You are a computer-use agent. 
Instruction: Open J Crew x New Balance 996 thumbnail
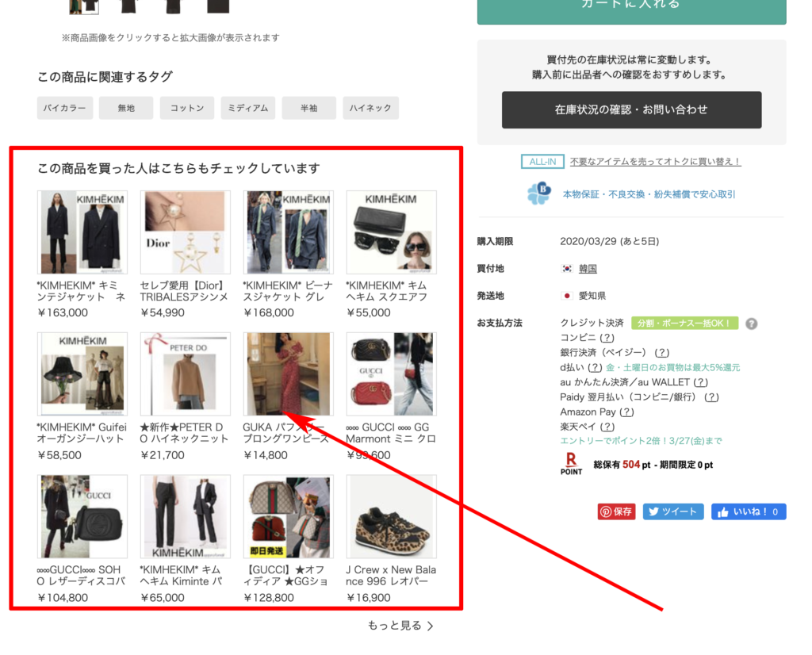[392, 516]
